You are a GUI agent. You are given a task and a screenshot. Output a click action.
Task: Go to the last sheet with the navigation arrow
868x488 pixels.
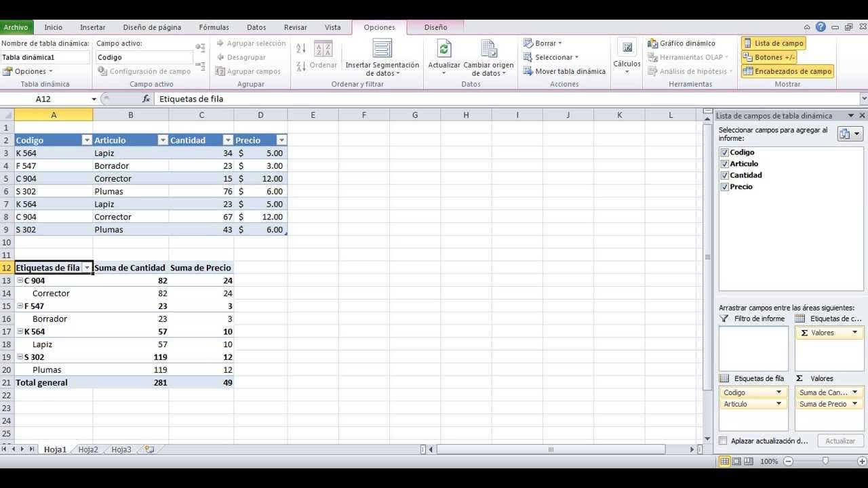(31, 449)
